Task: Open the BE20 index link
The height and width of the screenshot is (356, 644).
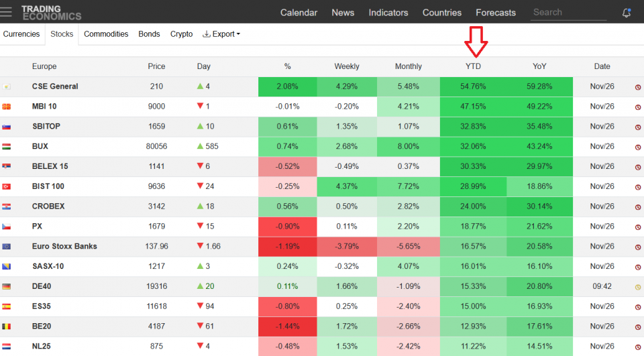Action: [x=42, y=326]
